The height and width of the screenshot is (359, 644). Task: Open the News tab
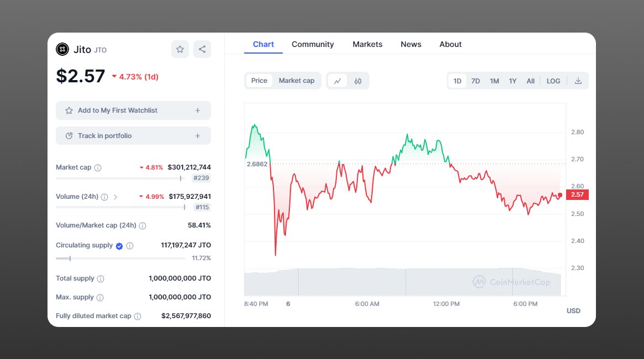[x=410, y=44]
